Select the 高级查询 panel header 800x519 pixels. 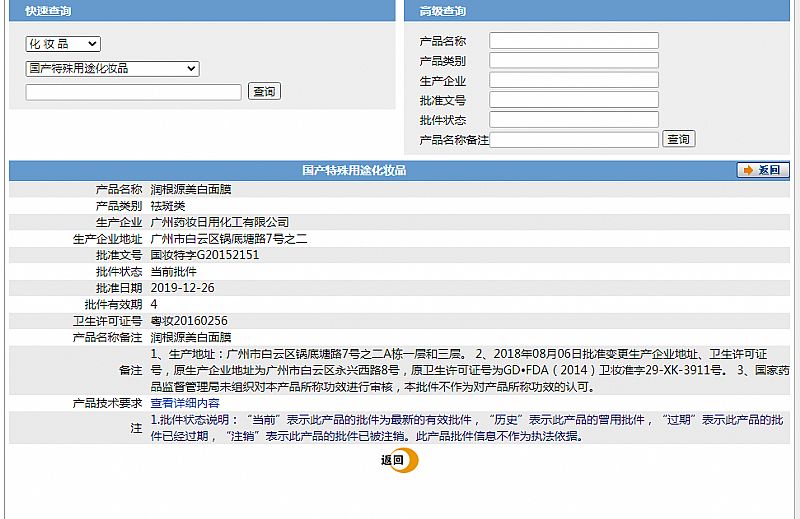tap(442, 11)
